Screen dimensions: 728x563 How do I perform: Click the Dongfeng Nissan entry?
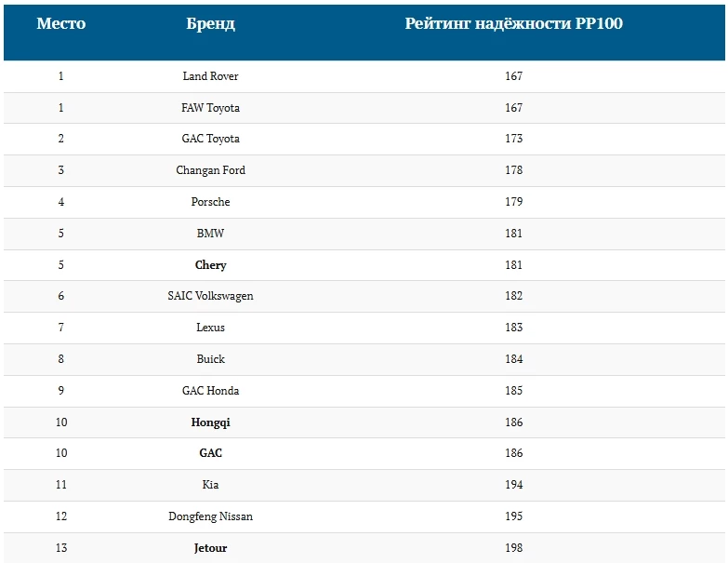210,516
